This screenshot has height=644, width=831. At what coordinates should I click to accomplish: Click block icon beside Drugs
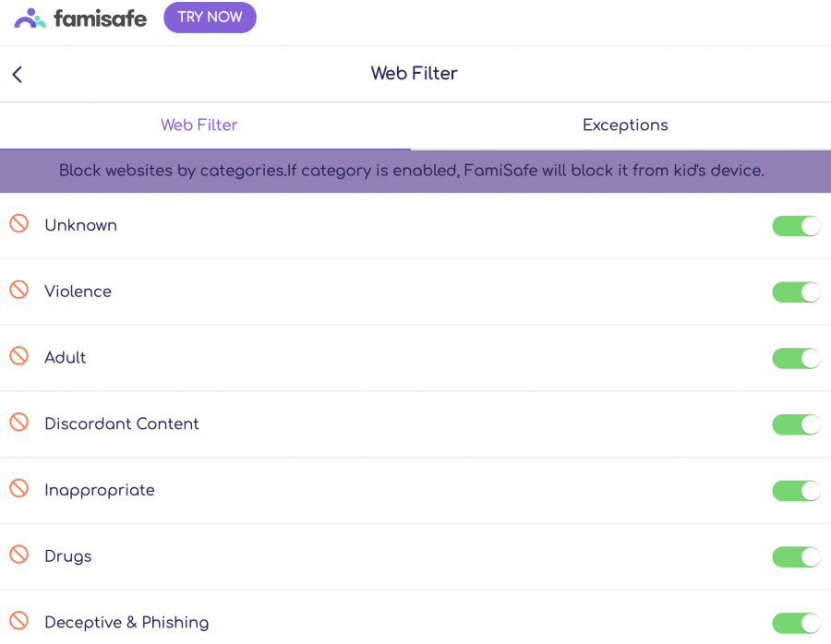click(19, 555)
